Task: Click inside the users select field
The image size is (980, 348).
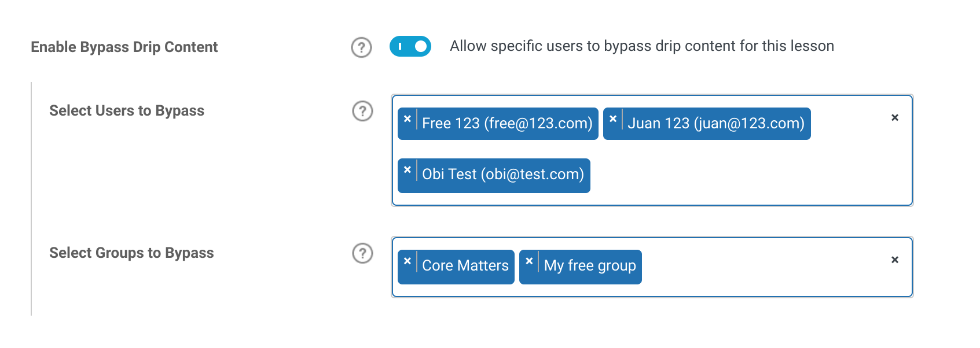Action: [735, 175]
